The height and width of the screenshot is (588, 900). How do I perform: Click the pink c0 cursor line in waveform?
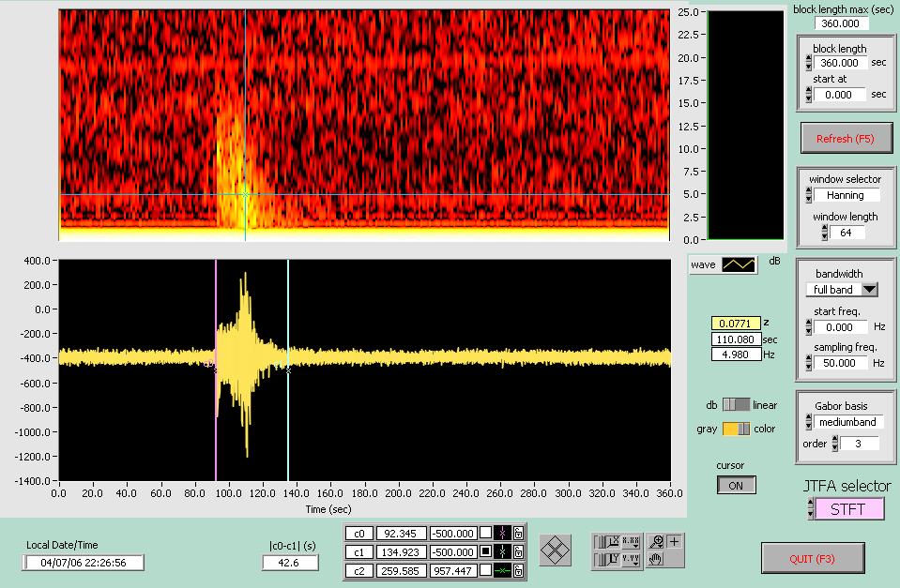click(x=216, y=370)
